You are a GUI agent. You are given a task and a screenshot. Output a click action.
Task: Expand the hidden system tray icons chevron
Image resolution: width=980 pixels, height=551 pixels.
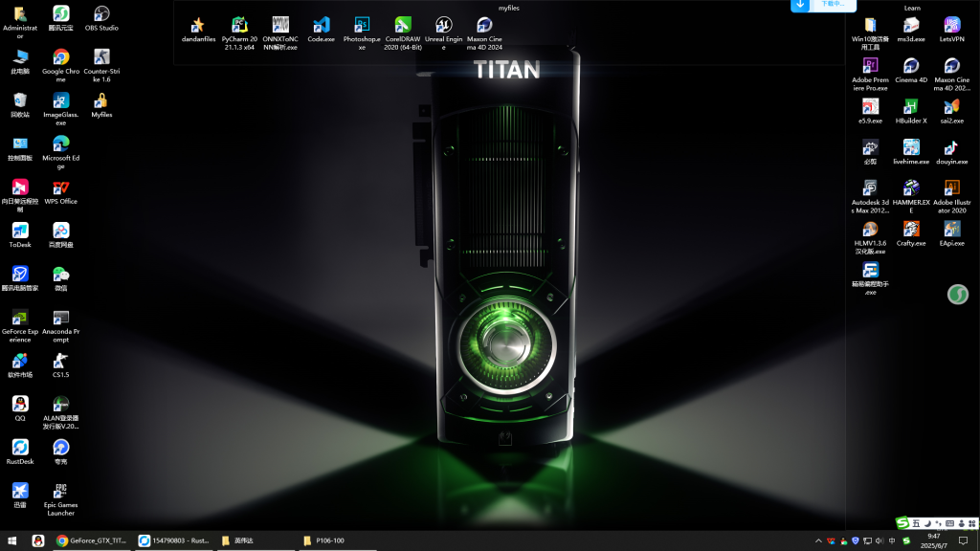818,541
